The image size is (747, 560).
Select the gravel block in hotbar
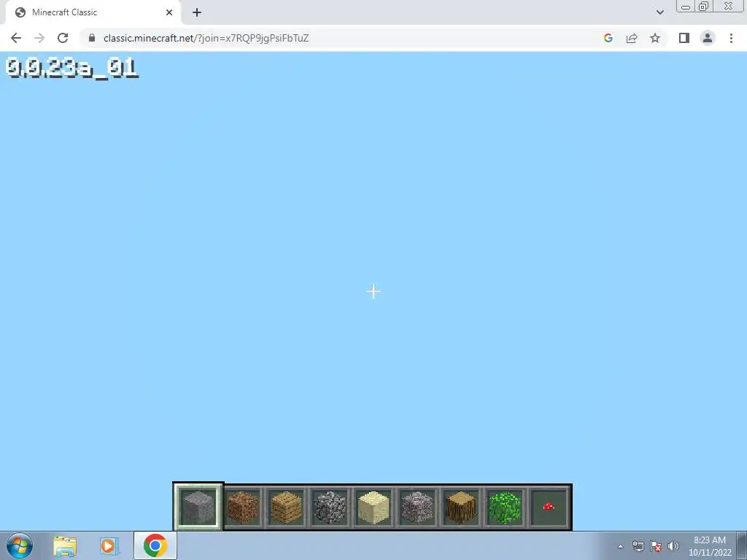417,507
